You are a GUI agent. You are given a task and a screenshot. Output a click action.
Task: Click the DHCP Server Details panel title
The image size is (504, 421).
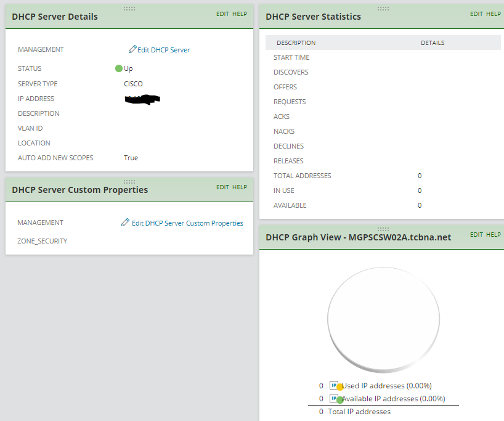pyautogui.click(x=55, y=17)
